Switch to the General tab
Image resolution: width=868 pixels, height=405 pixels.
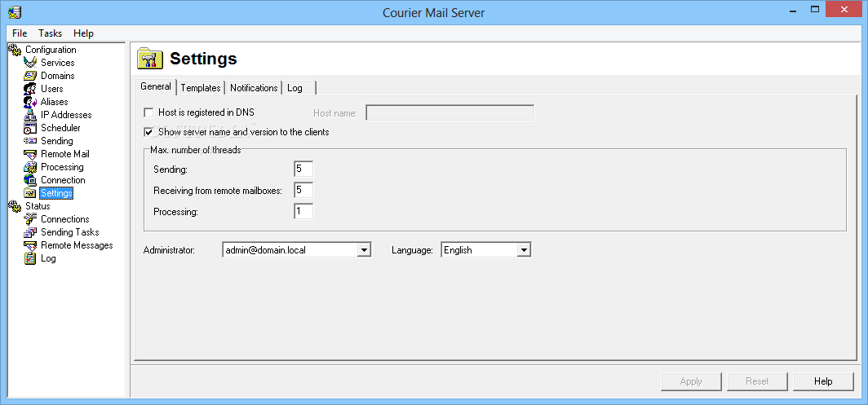(156, 87)
